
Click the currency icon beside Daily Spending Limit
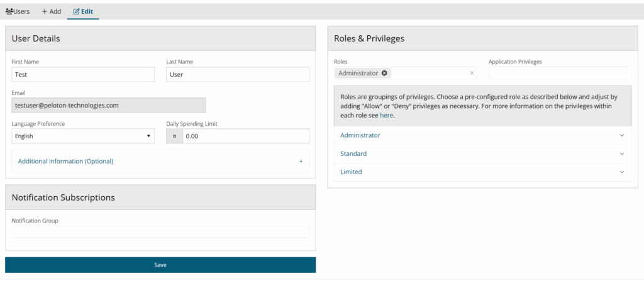[x=174, y=136]
